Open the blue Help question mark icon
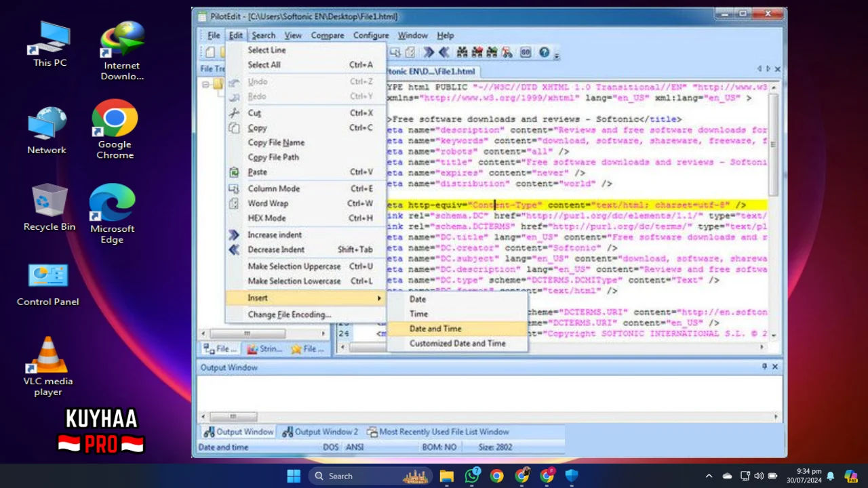This screenshot has height=488, width=868. [x=544, y=52]
